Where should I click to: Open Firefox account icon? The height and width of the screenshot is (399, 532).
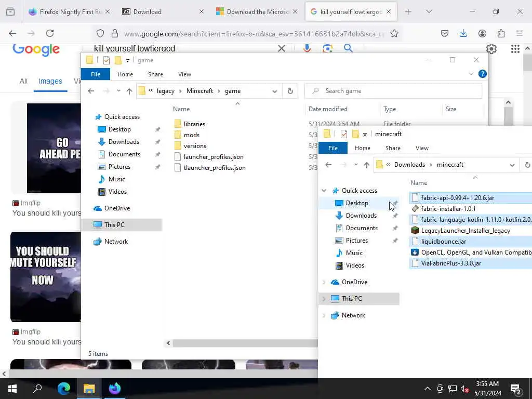click(x=482, y=33)
